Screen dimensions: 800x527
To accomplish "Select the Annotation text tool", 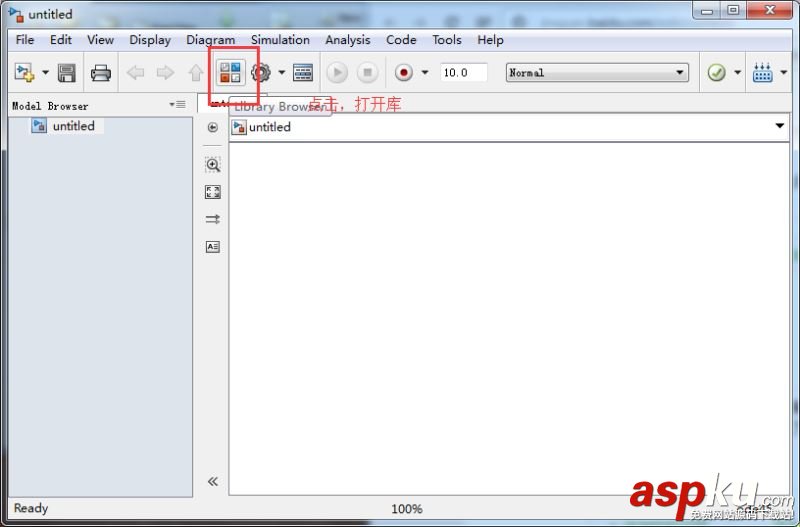I will [213, 247].
